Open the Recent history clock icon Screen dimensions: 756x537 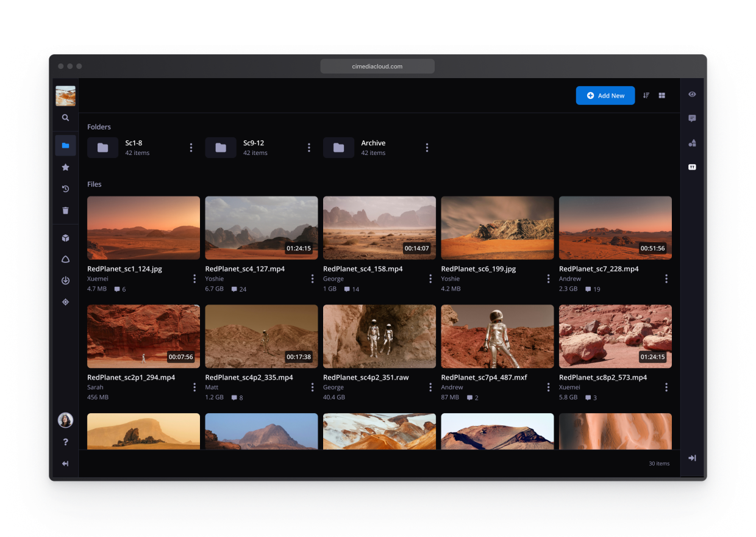point(65,189)
